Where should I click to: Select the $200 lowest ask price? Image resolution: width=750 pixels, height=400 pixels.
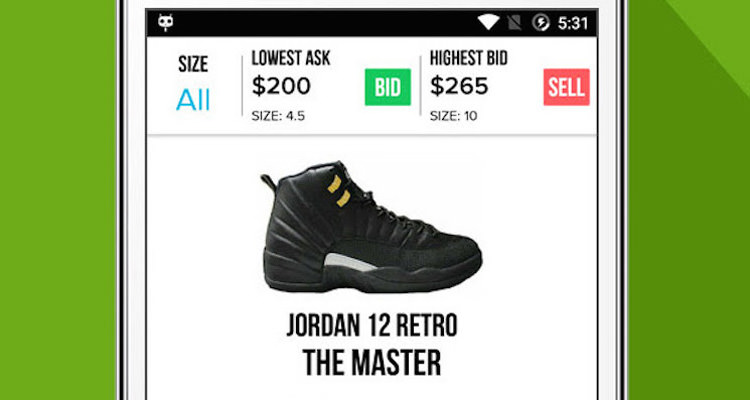[281, 86]
